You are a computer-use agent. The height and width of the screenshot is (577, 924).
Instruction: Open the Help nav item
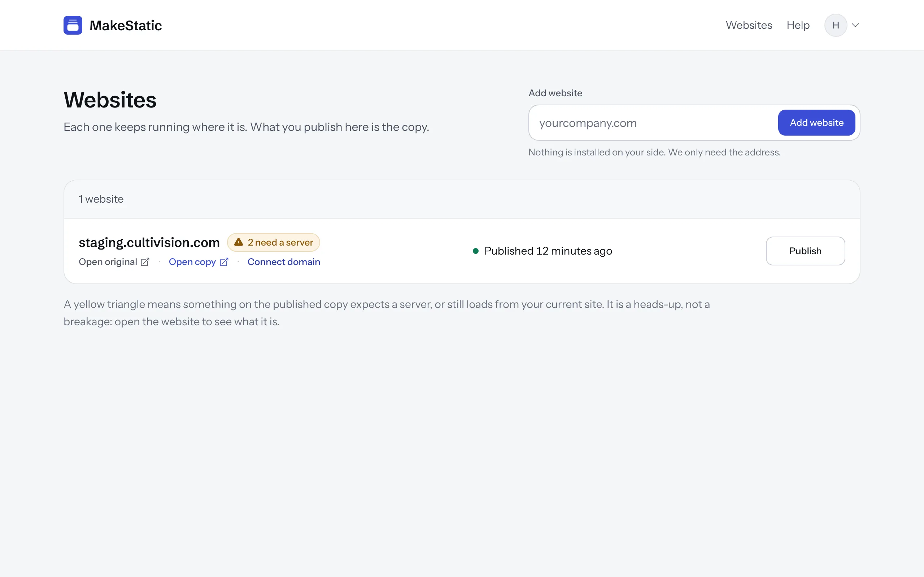click(x=798, y=25)
